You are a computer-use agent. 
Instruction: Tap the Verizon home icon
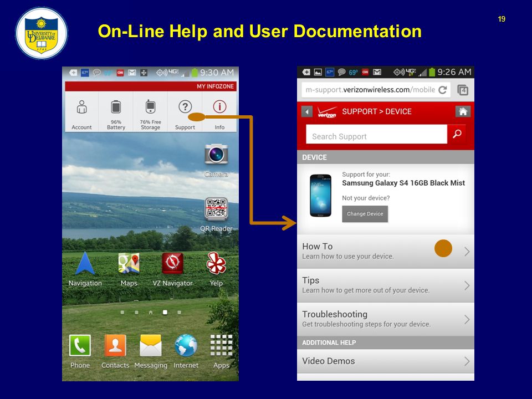point(463,111)
